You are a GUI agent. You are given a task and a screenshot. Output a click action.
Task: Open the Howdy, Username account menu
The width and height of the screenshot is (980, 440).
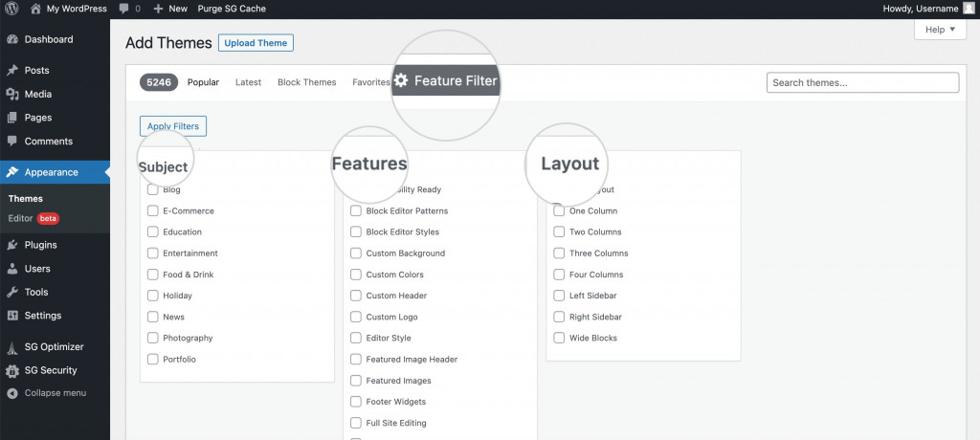(928, 9)
